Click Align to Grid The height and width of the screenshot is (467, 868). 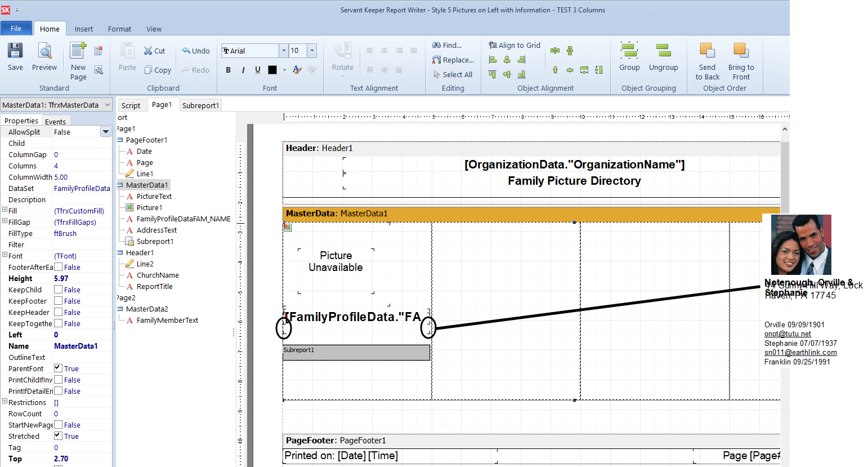[514, 45]
